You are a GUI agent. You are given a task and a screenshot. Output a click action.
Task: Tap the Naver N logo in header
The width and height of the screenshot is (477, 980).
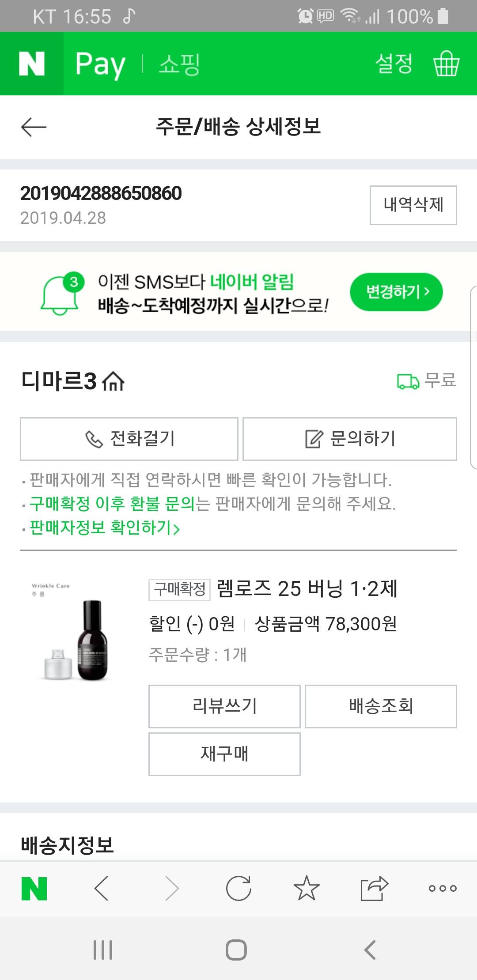pyautogui.click(x=32, y=64)
